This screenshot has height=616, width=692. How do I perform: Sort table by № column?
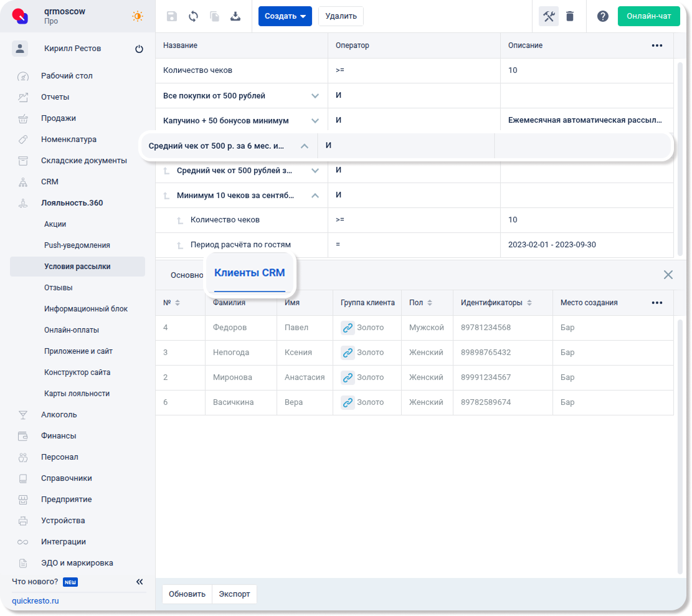point(177,303)
